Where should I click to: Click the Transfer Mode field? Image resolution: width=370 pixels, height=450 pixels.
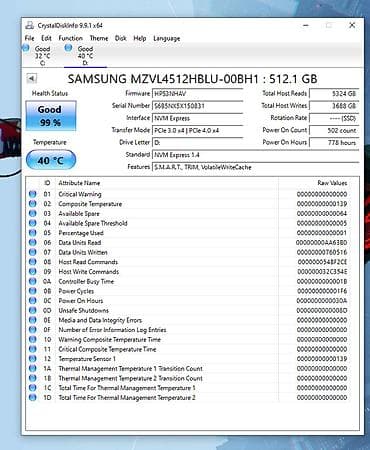point(198,131)
